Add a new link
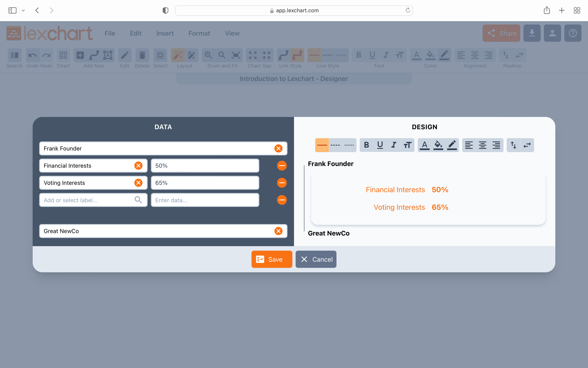 (94, 55)
